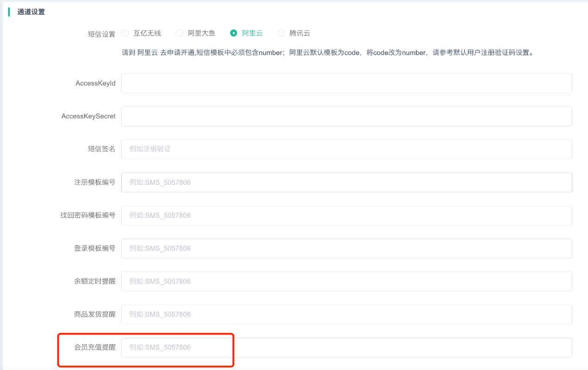
Task: Click the 商品发货提醒 field label
Action: coord(95,314)
